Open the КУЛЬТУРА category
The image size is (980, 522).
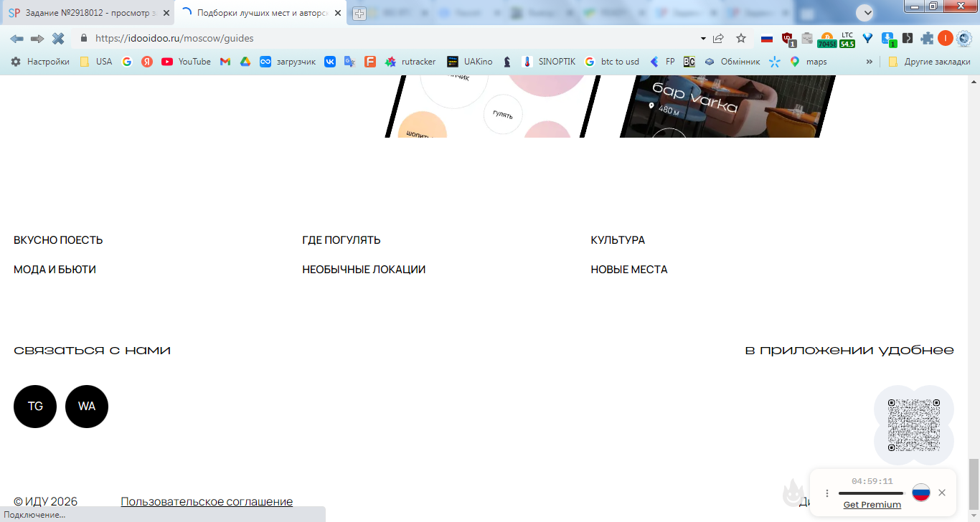point(618,240)
